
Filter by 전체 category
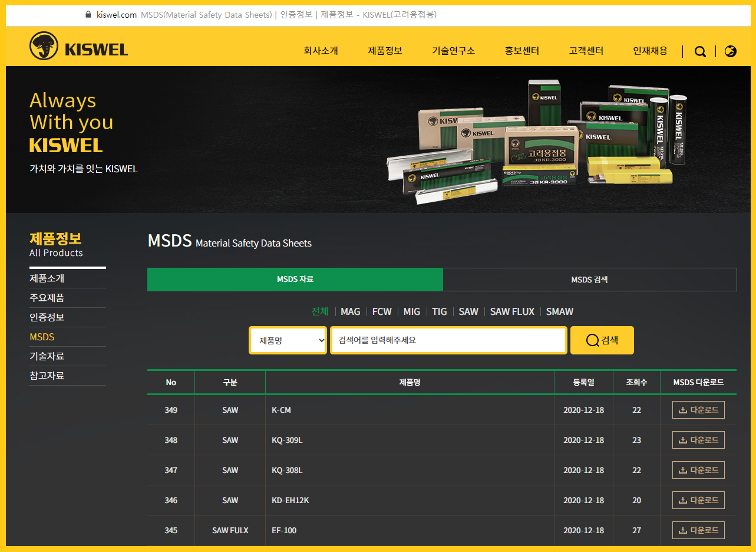(320, 311)
